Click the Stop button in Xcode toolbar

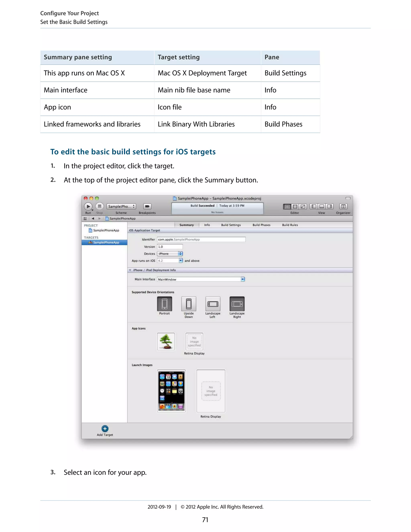99,206
